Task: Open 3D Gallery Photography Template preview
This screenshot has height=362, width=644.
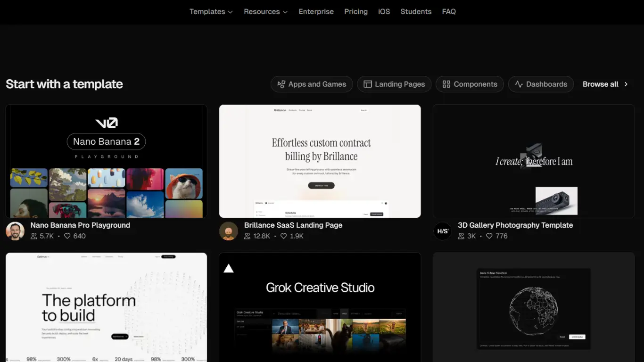Action: click(534, 161)
